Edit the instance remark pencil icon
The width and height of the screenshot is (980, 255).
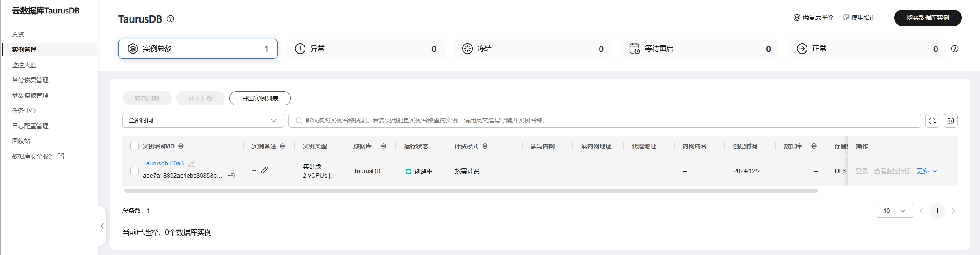(x=265, y=170)
